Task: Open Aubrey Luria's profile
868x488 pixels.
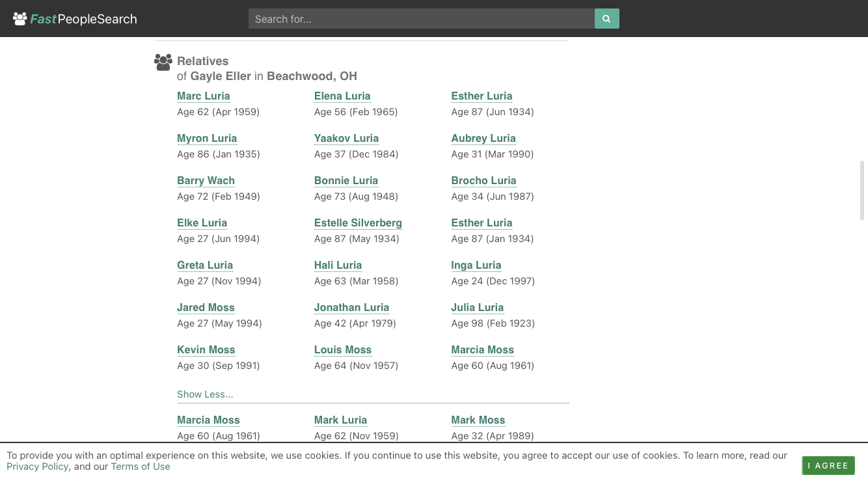Action: pos(483,138)
